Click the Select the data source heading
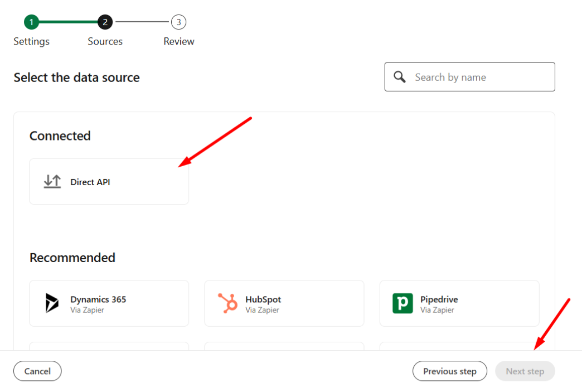This screenshot has width=582, height=392. pyautogui.click(x=77, y=78)
